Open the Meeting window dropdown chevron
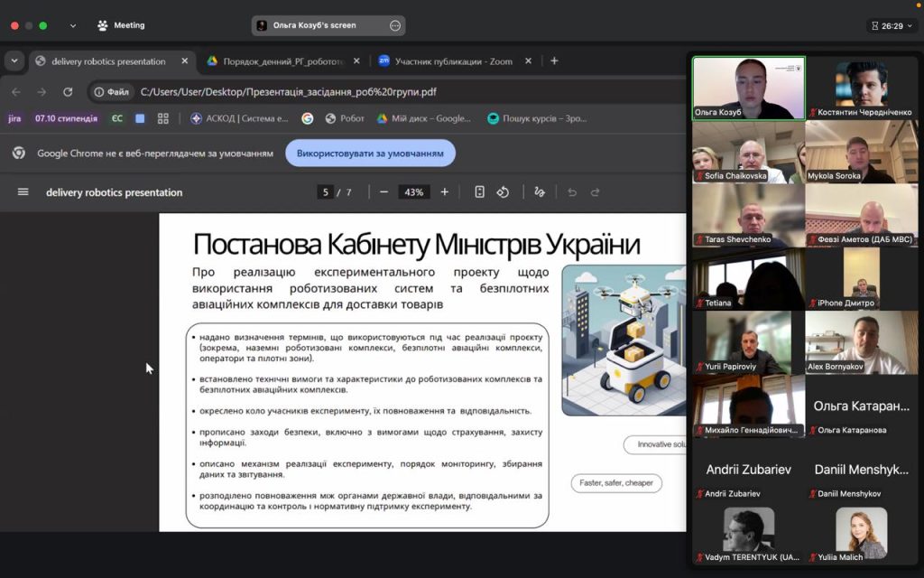This screenshot has width=924, height=578. click(x=73, y=26)
